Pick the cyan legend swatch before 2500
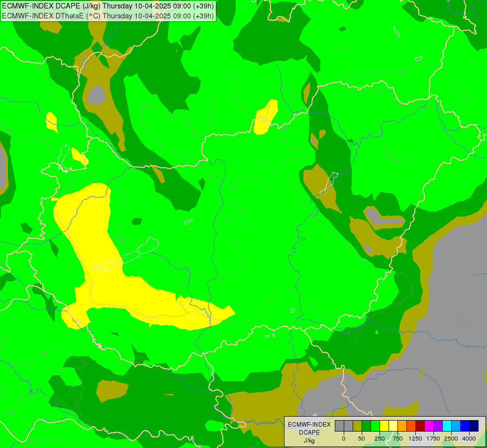This screenshot has height=448, width=487. tap(447, 426)
